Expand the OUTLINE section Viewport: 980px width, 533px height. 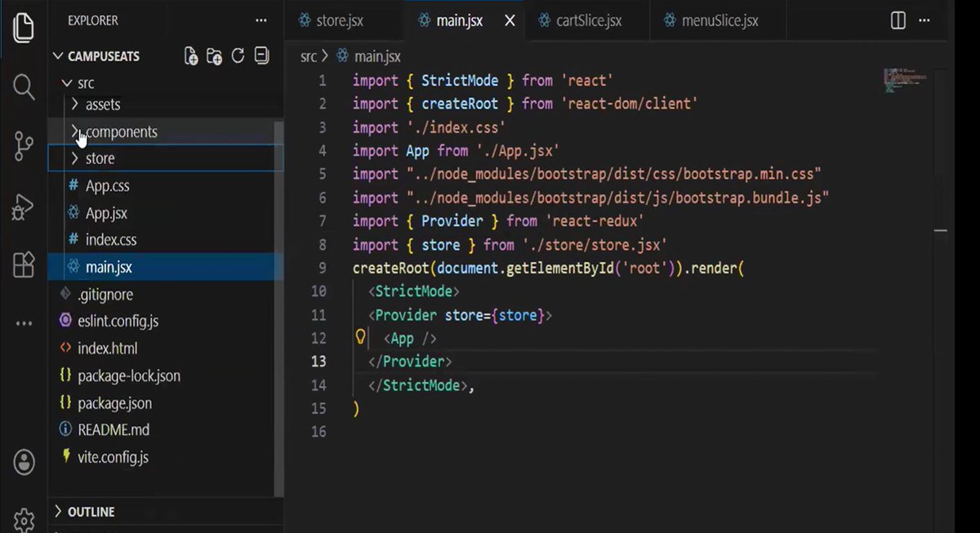pos(166,512)
